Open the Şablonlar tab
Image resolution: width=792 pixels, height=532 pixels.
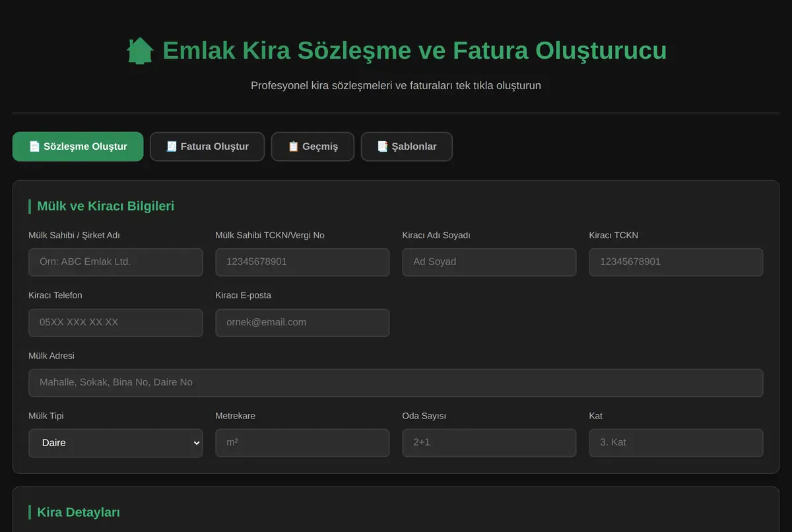click(x=407, y=147)
